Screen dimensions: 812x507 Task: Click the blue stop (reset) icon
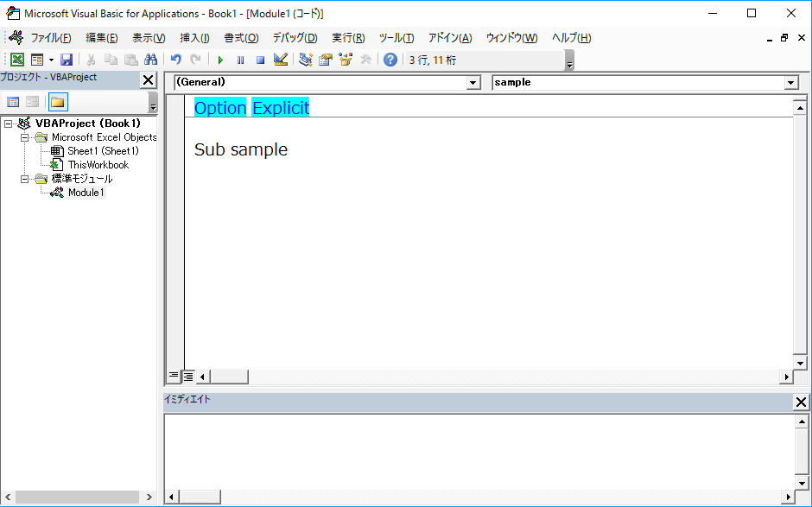click(261, 60)
